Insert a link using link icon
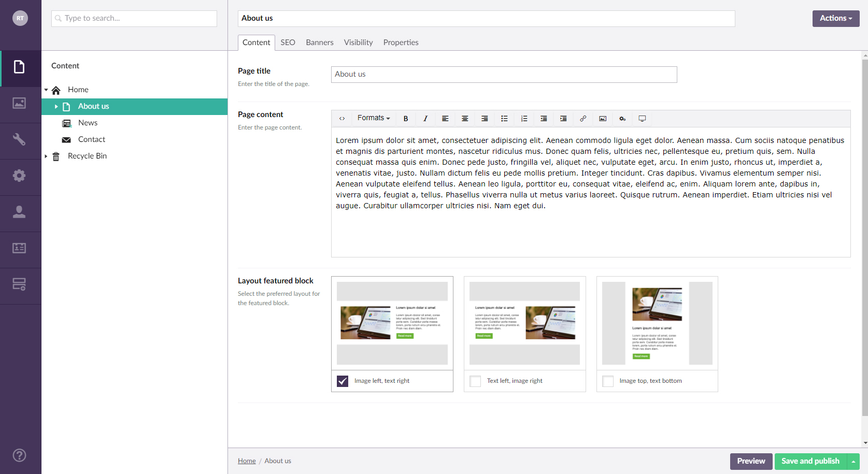Viewport: 868px width, 474px height. pos(583,119)
